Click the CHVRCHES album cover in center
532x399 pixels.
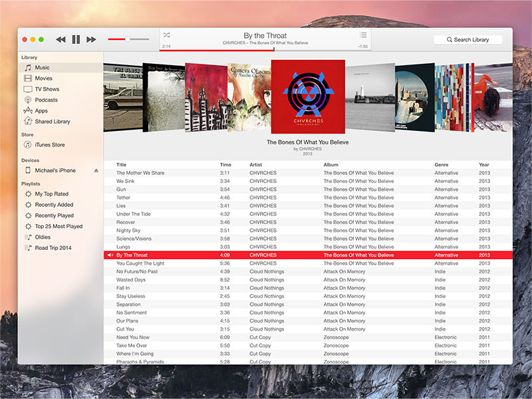click(x=308, y=96)
